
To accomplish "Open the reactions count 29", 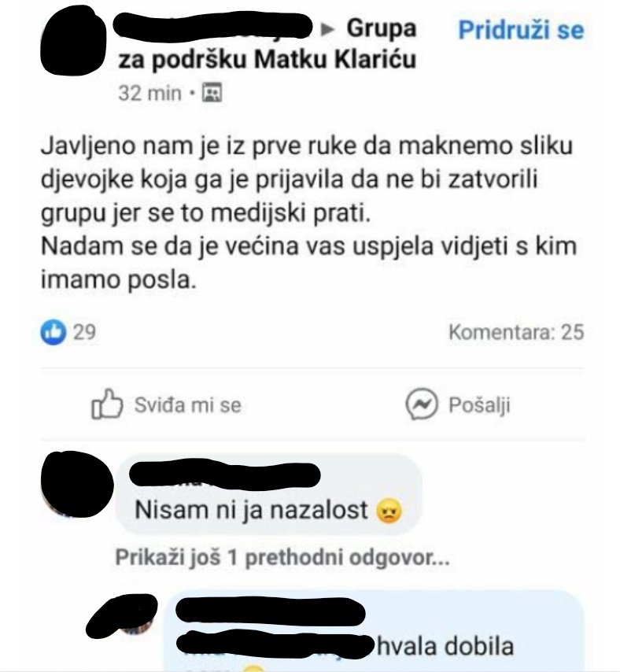I will [x=84, y=332].
